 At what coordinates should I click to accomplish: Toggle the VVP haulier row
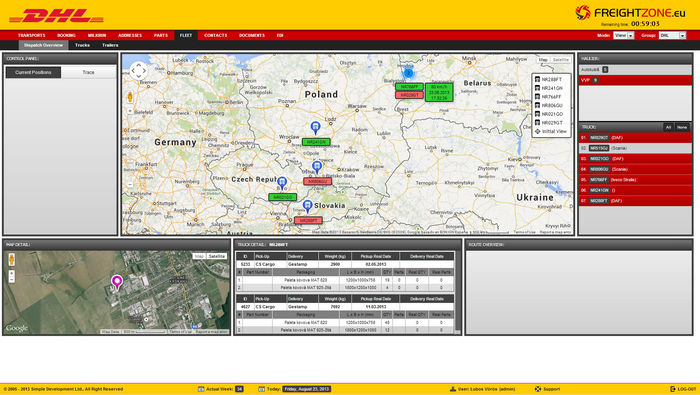click(635, 80)
